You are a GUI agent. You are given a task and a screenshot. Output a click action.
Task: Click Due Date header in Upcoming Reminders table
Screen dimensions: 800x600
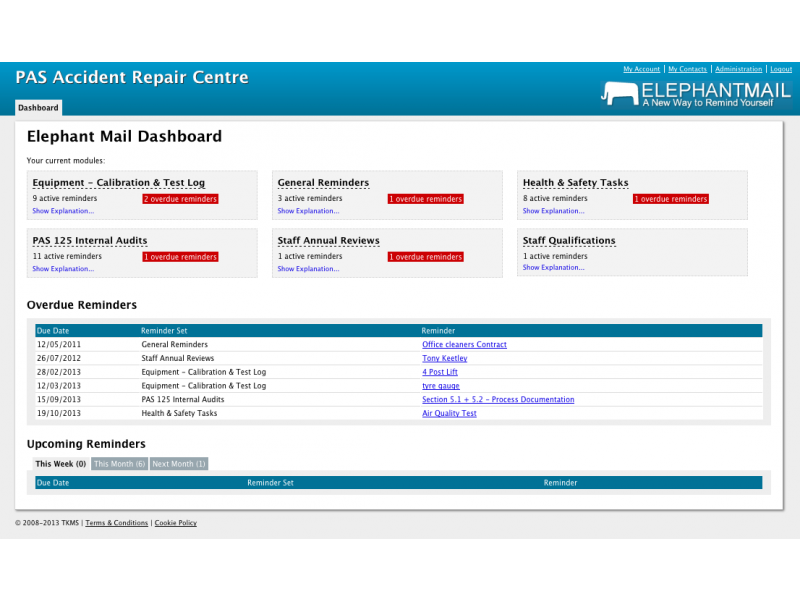(53, 483)
